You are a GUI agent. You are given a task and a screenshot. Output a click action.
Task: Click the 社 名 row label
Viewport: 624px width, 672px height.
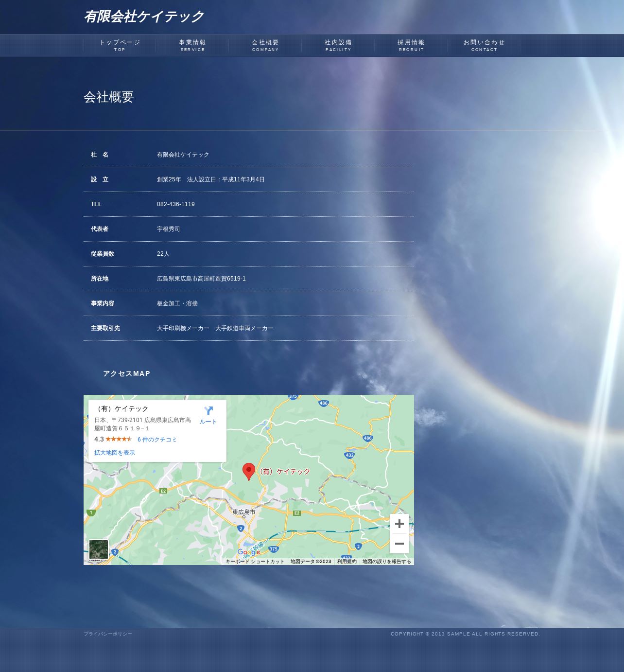click(x=100, y=155)
